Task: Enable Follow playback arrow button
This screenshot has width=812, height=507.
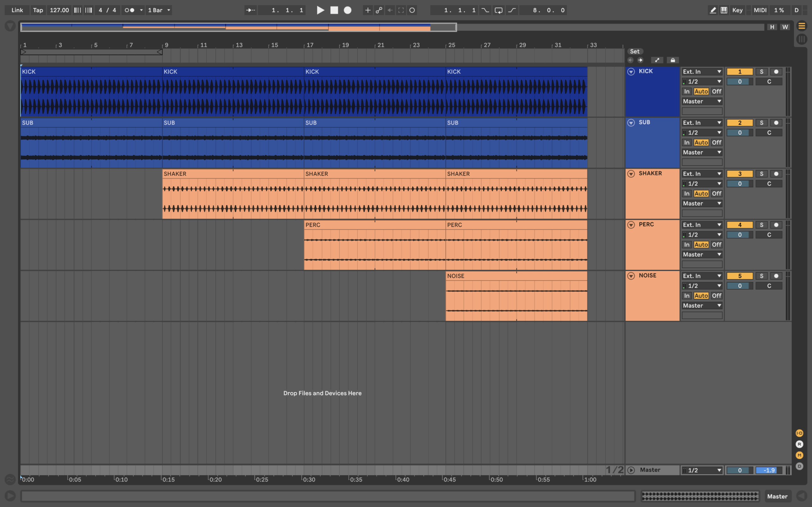Action: click(251, 10)
